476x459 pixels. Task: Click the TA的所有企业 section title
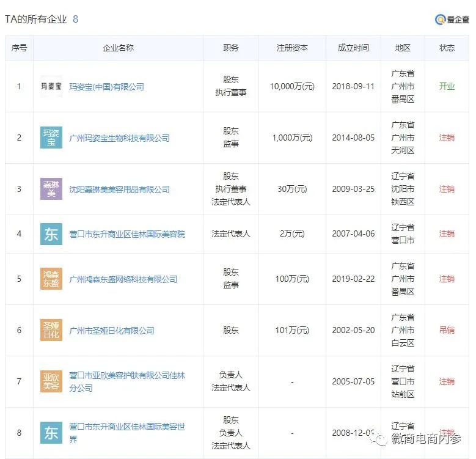point(36,19)
